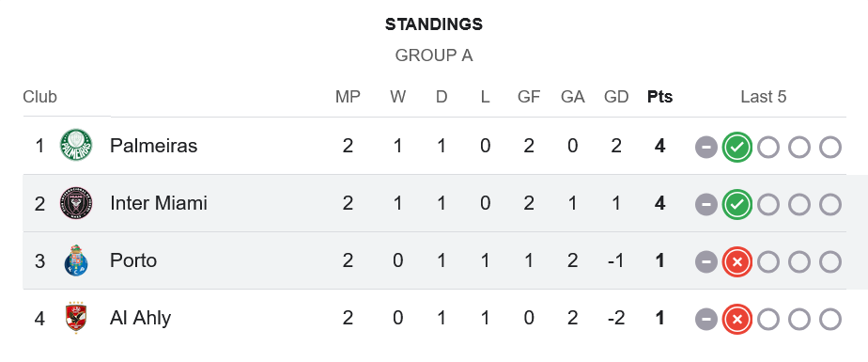This screenshot has height=362, width=868.
Task: Select the Al Ahly team name
Action: (141, 318)
